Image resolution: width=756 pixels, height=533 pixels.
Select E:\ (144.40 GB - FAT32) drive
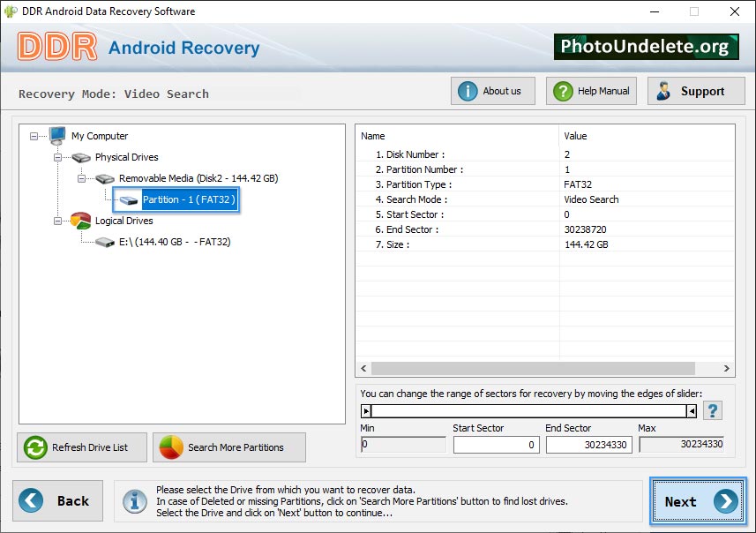(x=175, y=242)
